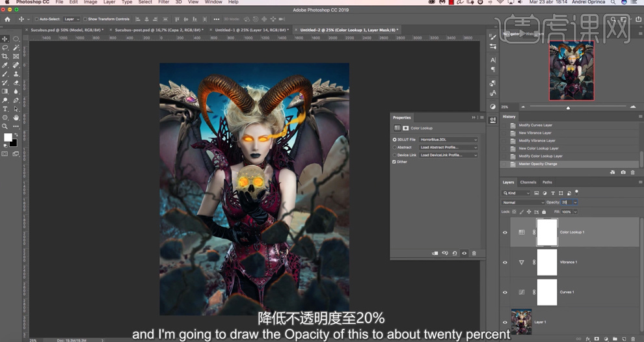The image size is (644, 342).
Task: Click the foreground color swatch
Action: click(x=8, y=137)
